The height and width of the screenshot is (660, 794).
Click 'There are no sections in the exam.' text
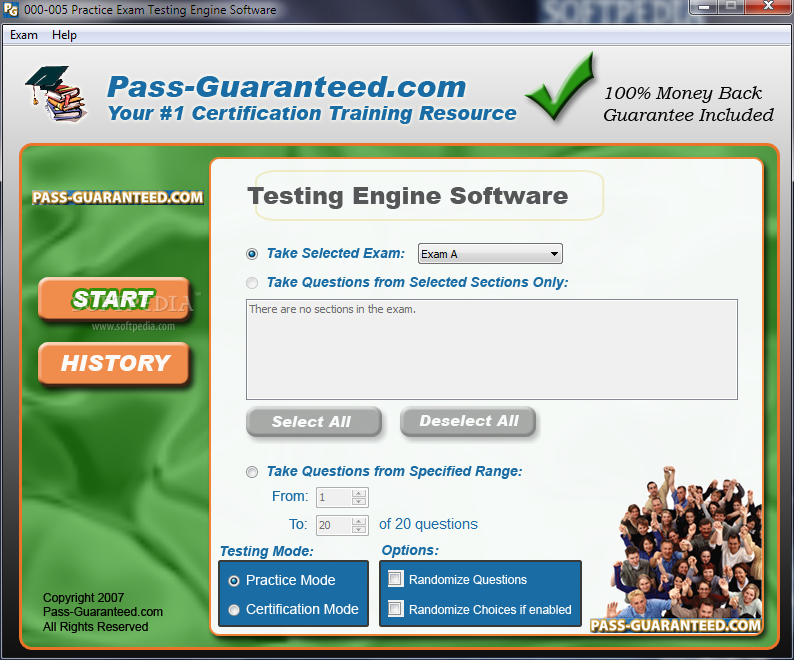[332, 309]
